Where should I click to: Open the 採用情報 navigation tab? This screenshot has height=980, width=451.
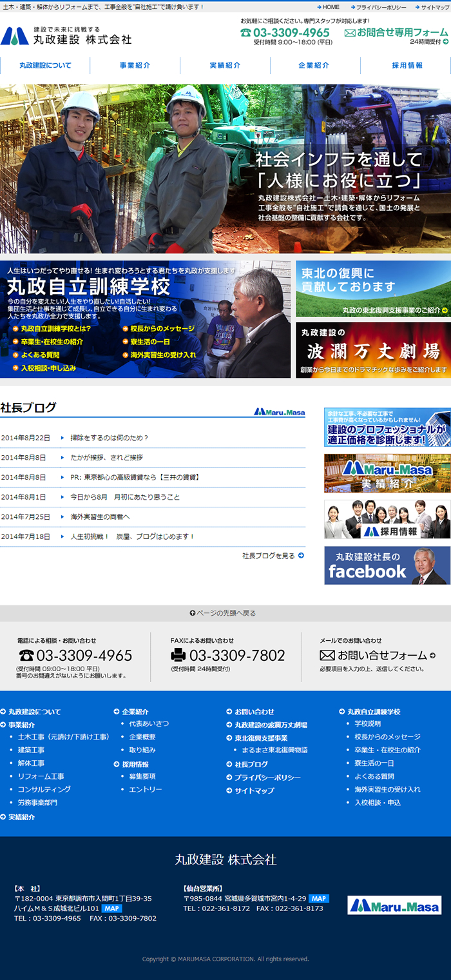click(407, 66)
